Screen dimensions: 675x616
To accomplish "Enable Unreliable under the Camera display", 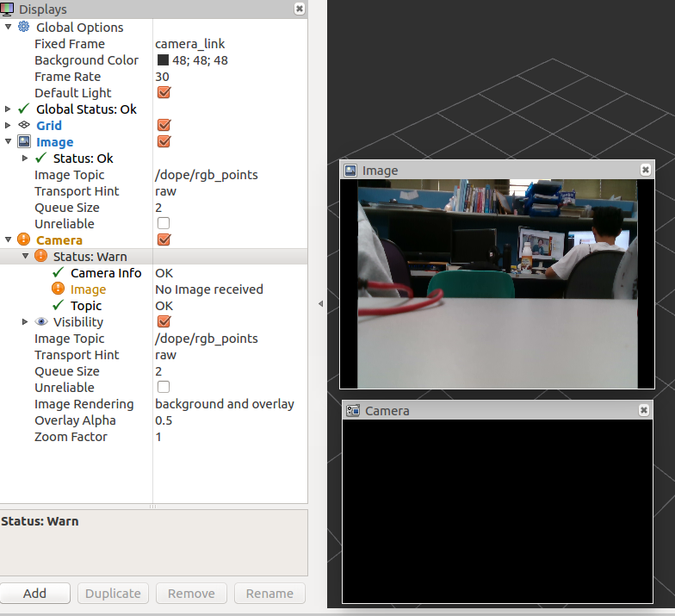I will tap(164, 387).
